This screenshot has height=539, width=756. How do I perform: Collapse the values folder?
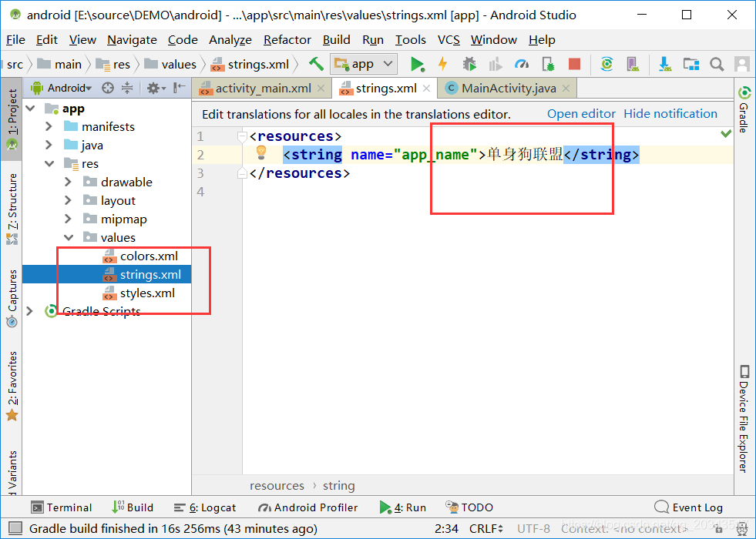point(69,237)
